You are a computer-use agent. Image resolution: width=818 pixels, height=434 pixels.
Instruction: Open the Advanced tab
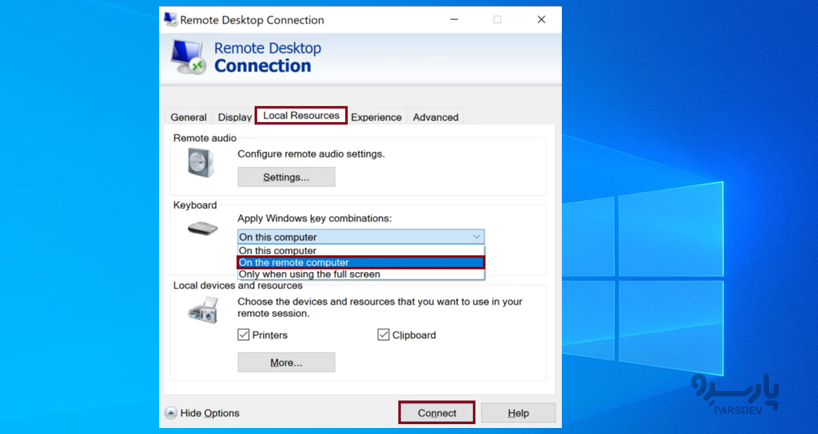436,117
